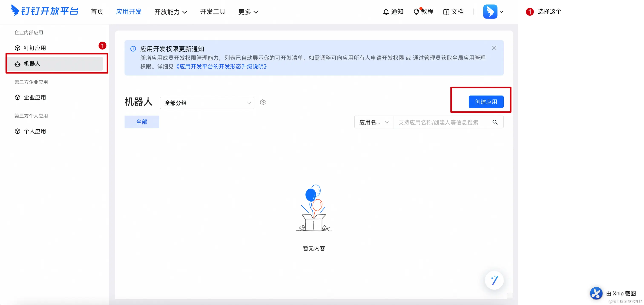The width and height of the screenshot is (644, 305).
Task: Click the gear icon beside group dropdown
Action: 263,102
